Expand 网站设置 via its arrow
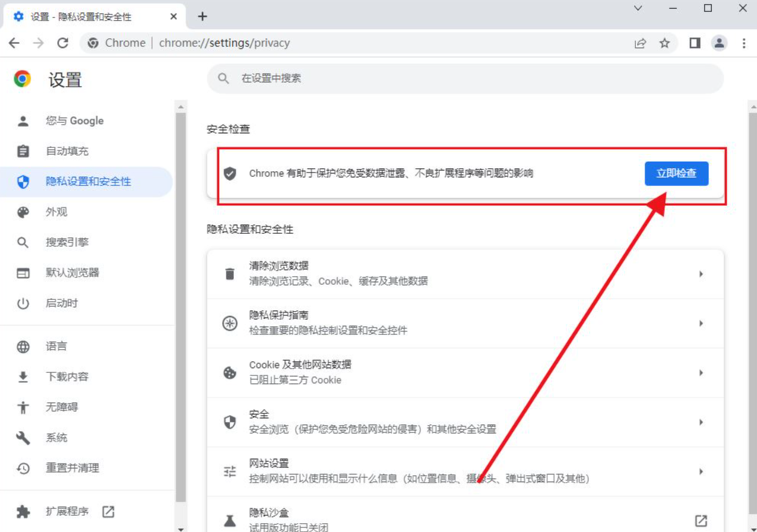This screenshot has width=757, height=532. point(701,471)
